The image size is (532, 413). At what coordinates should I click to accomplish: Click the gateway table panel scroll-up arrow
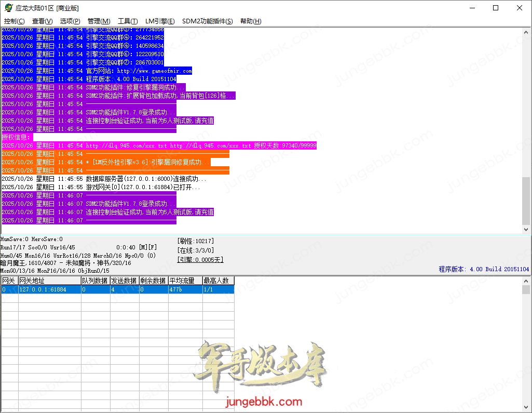click(x=526, y=281)
